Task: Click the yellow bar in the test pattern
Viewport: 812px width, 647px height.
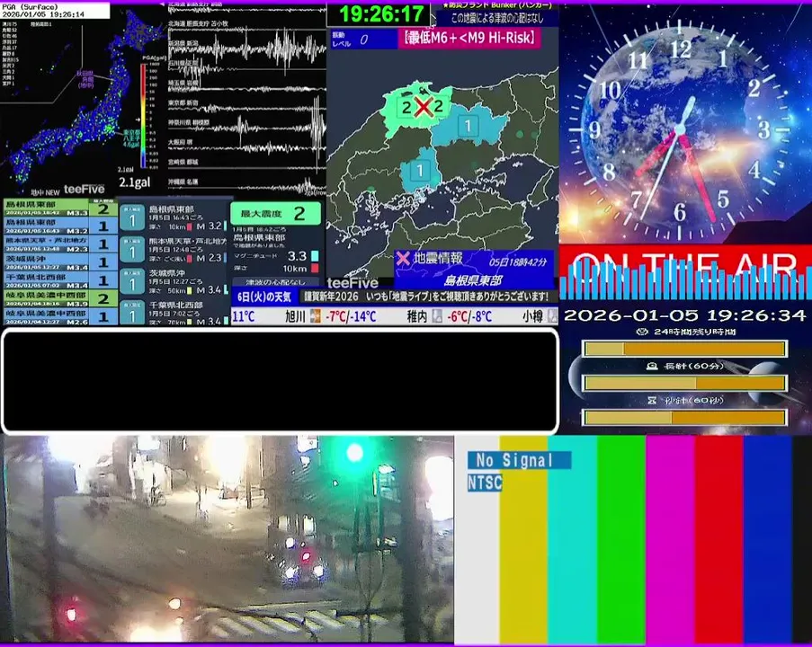Action: (x=523, y=538)
